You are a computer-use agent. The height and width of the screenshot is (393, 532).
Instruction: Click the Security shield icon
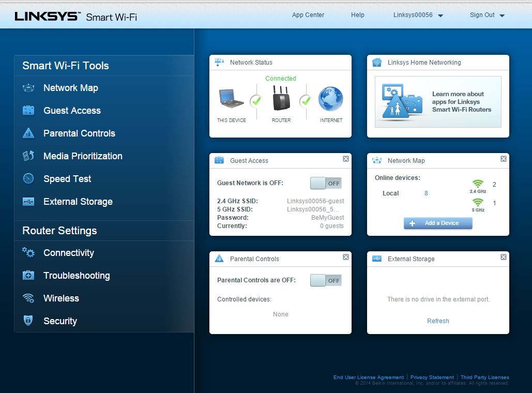point(28,321)
